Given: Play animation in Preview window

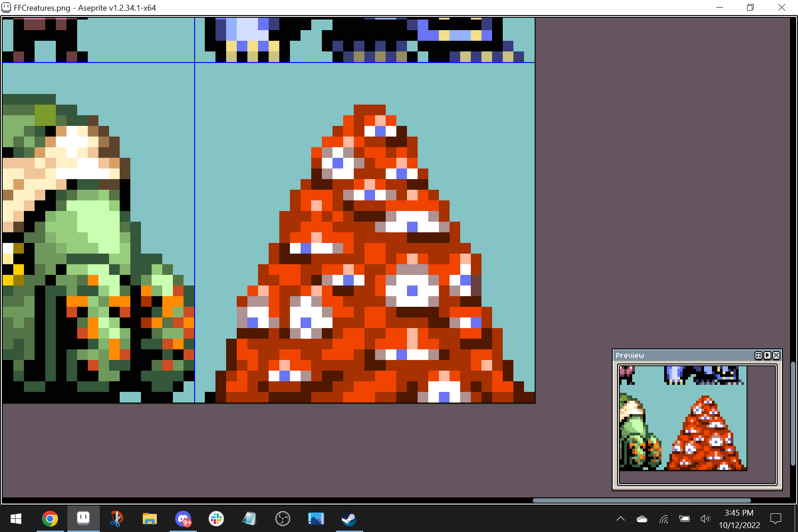Looking at the screenshot, I should click(x=767, y=356).
